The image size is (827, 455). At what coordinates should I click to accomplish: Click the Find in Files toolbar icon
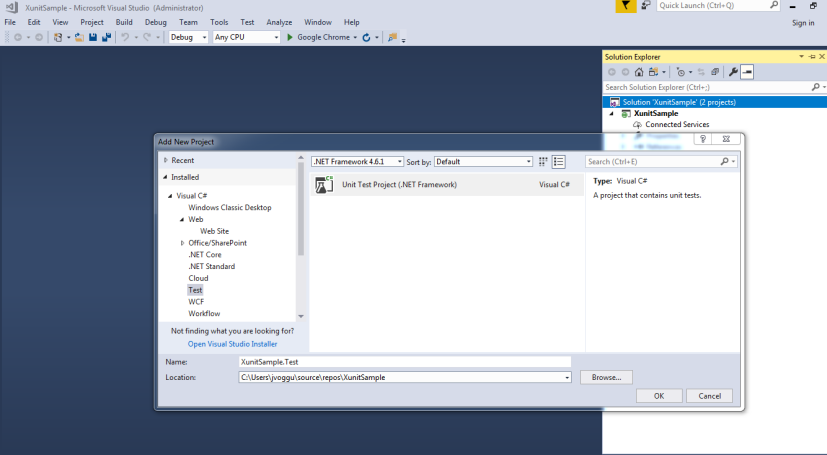point(392,37)
